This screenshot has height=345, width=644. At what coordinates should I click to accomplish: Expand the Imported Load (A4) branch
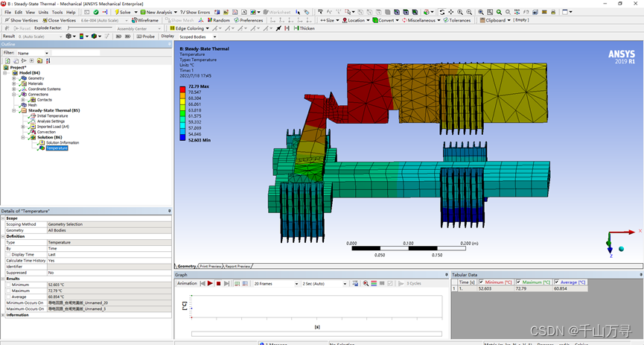click(23, 127)
